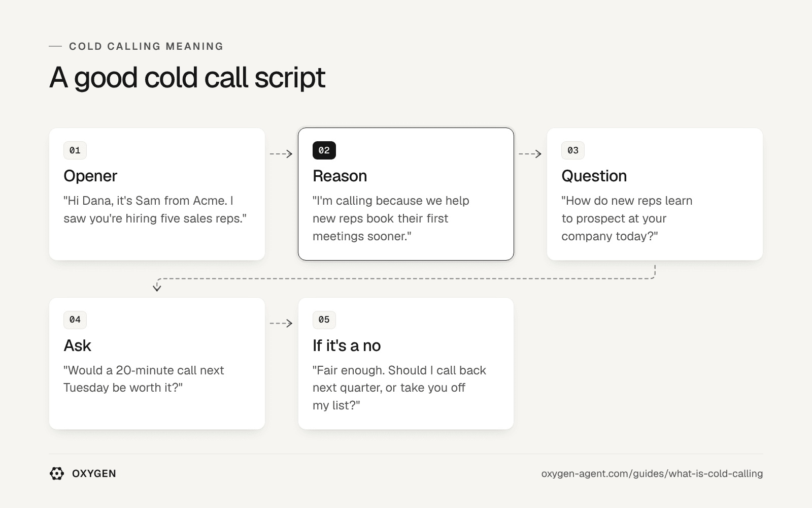812x508 pixels.
Task: Click the "I'm calling because we help" quote
Action: 391,218
